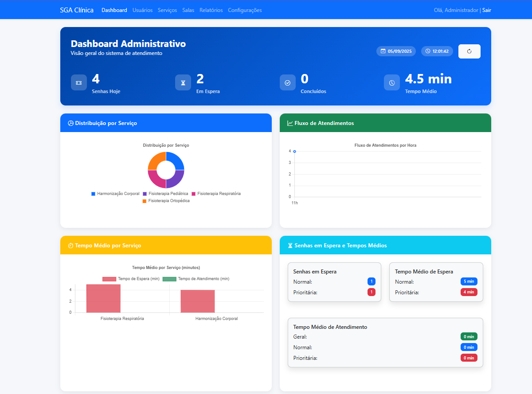Switch to the Relatórios section

pos(211,10)
